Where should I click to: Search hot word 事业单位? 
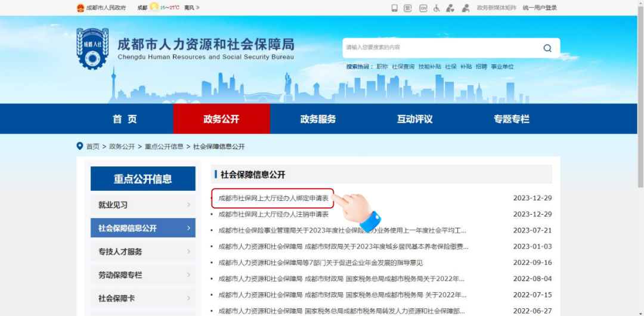tap(502, 67)
